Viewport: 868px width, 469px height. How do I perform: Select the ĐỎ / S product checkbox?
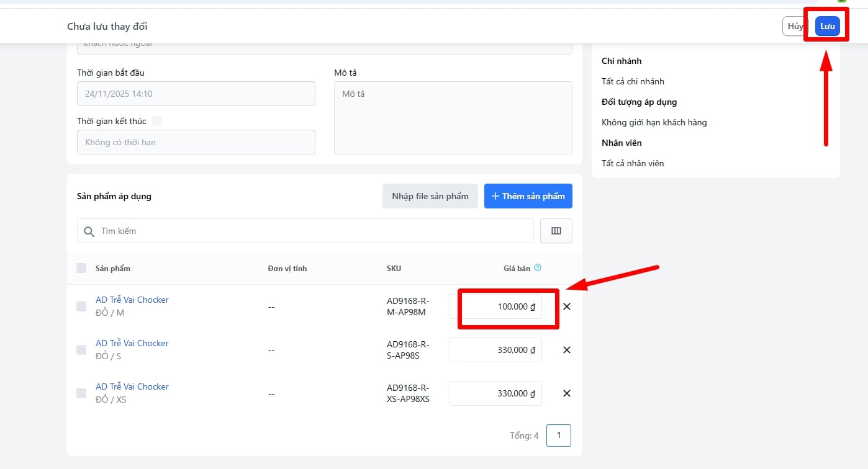tap(81, 350)
